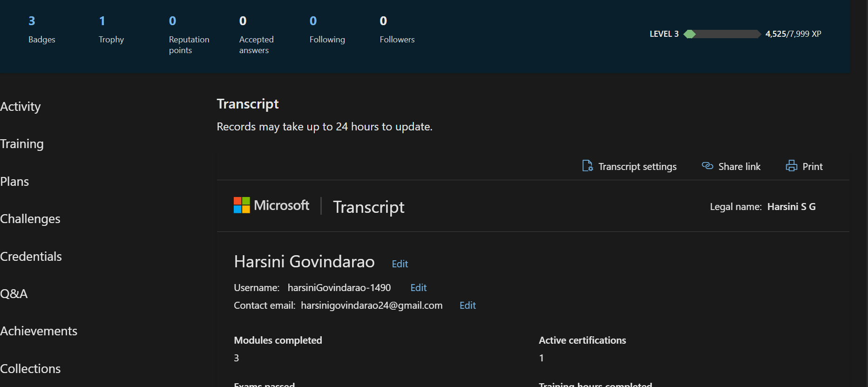View the 1 Trophy count
868x387 pixels.
[x=111, y=30]
